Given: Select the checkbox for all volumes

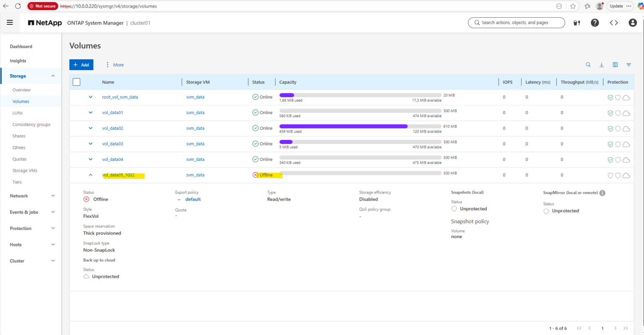Looking at the screenshot, I should [76, 82].
